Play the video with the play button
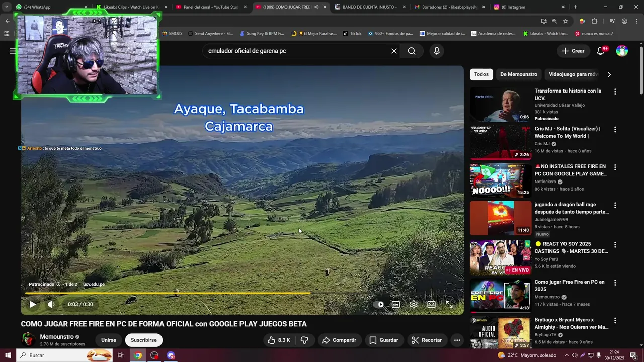Image resolution: width=644 pixels, height=362 pixels. tap(33, 304)
